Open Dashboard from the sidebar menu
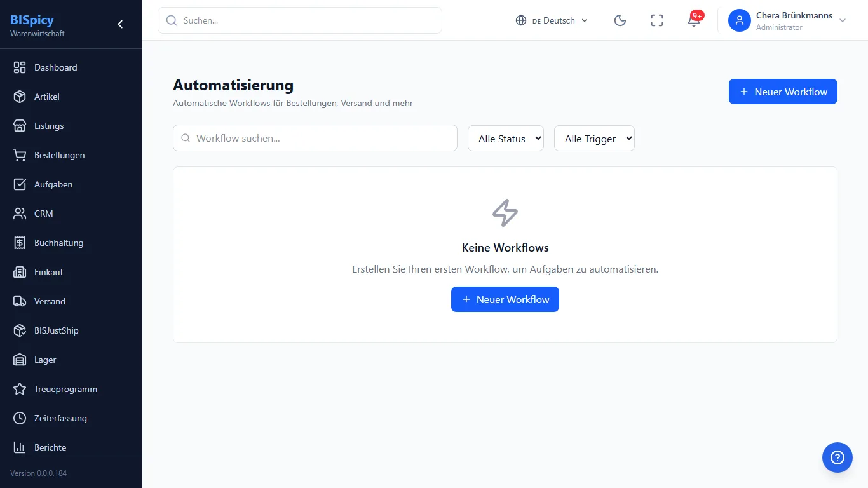This screenshot has height=488, width=868. tap(71, 67)
